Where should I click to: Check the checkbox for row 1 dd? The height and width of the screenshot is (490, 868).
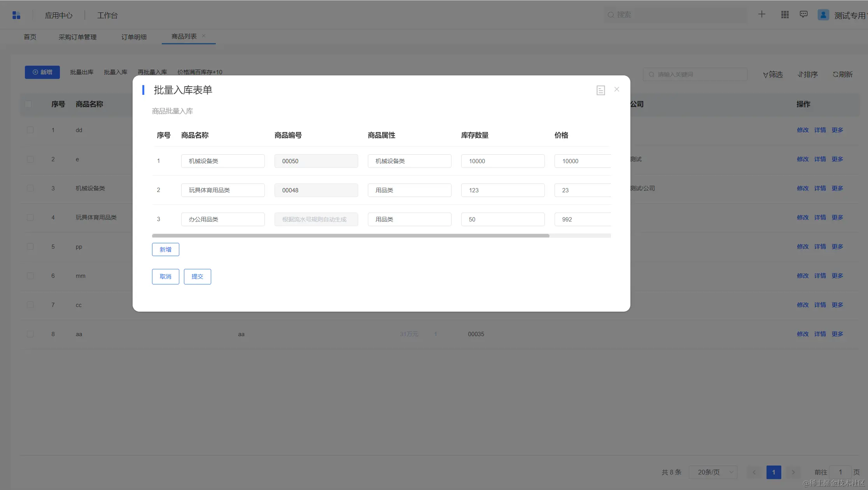(x=30, y=130)
